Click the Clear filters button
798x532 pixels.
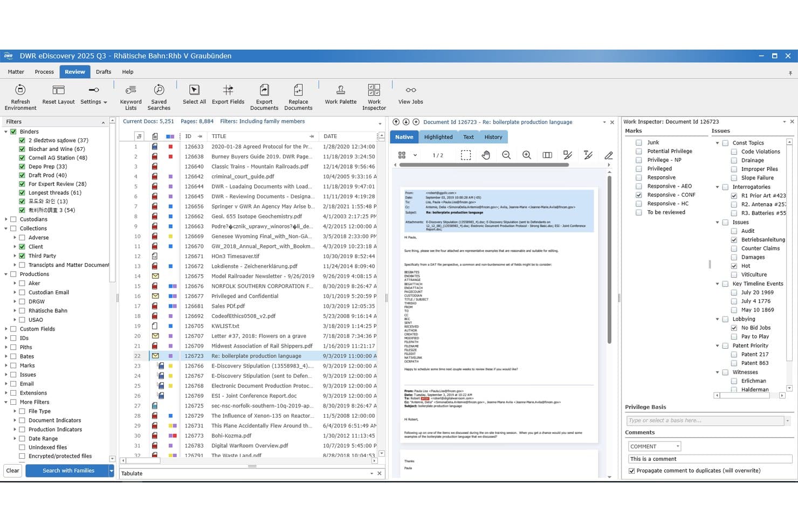(13, 471)
